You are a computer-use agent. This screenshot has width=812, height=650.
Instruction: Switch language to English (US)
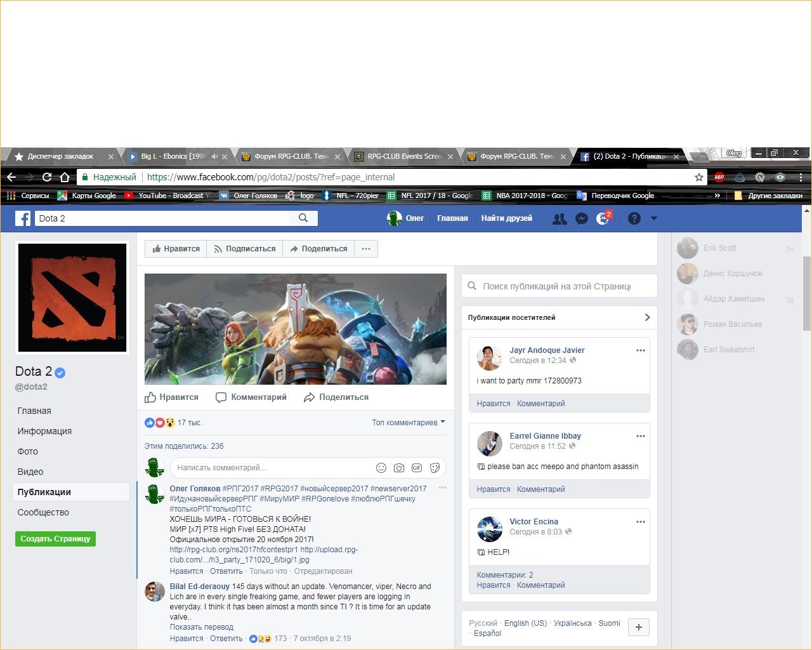click(x=525, y=623)
